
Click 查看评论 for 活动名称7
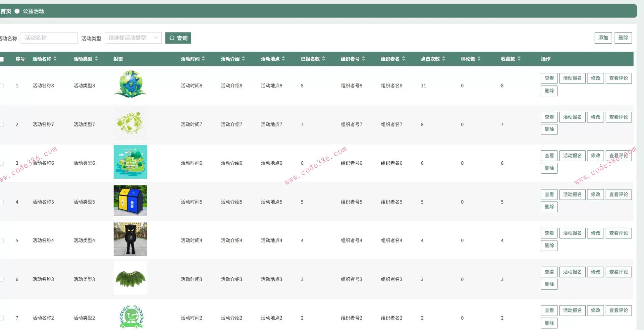pyautogui.click(x=619, y=117)
